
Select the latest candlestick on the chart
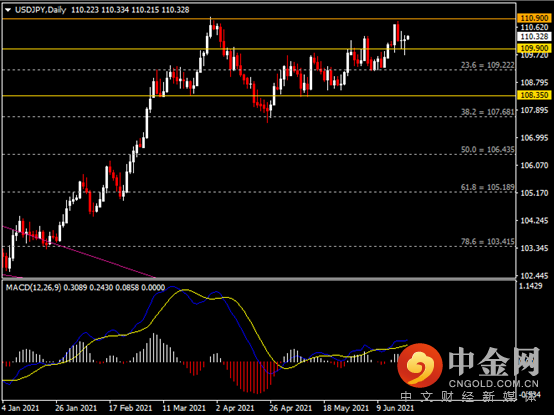(x=408, y=37)
